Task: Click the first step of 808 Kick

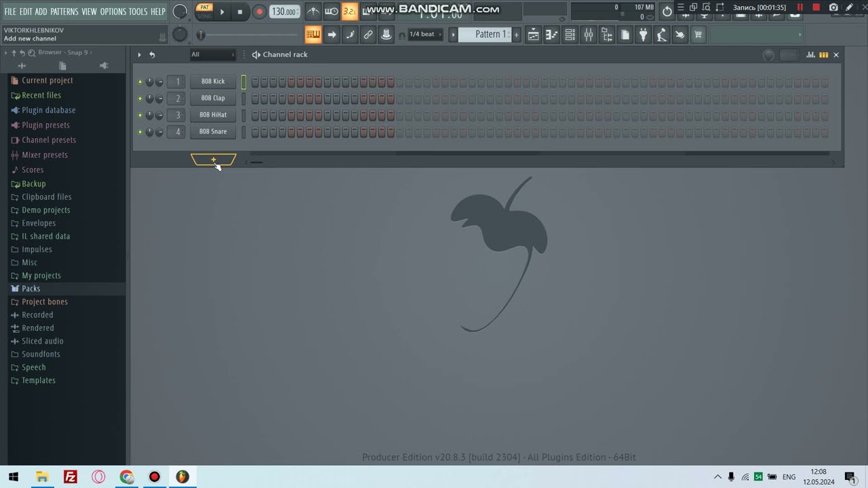Action: coord(255,82)
